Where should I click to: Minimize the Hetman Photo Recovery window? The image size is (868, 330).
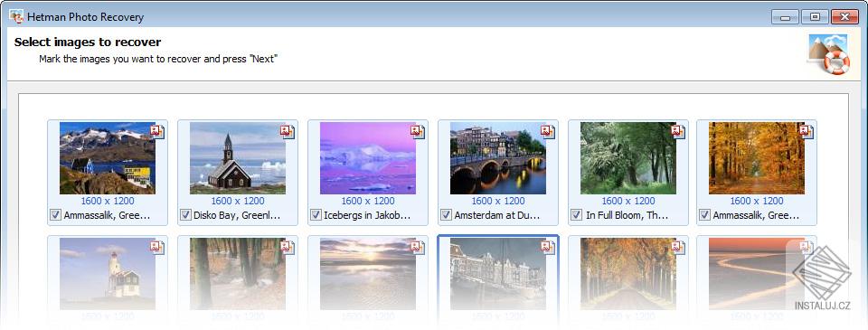(785, 16)
